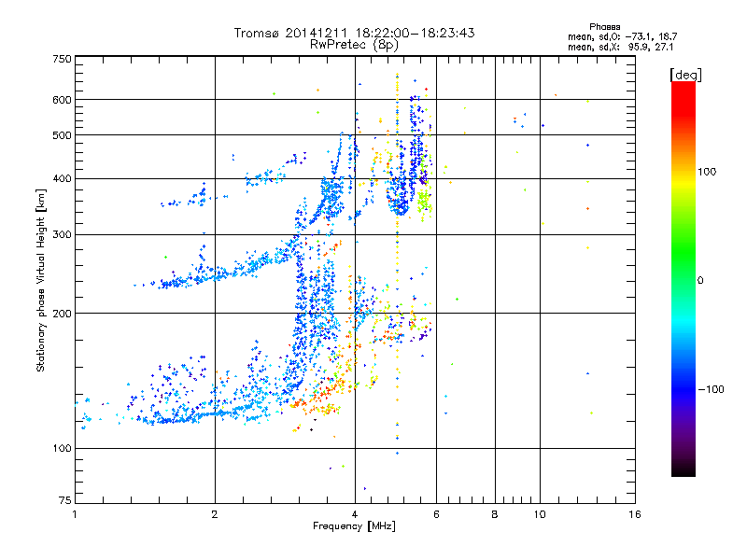Click the colorbar tick label "0"
Image resolution: width=747 pixels, height=560 pixels.
tap(700, 281)
